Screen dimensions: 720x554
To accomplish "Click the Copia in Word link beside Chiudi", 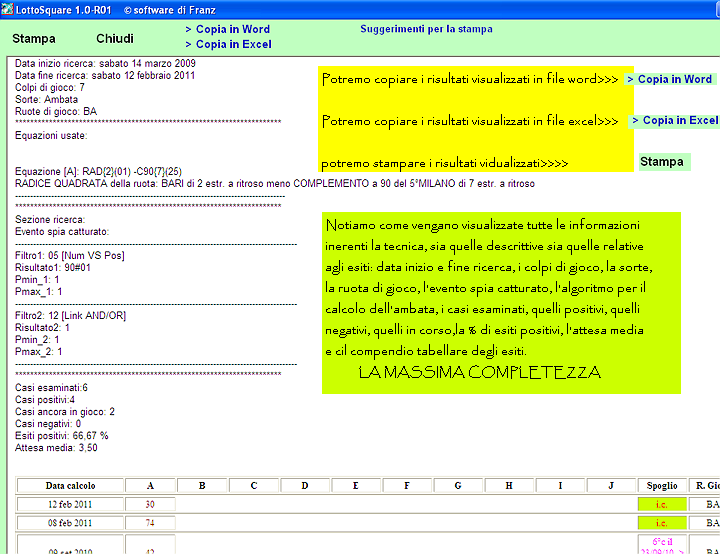I will pyautogui.click(x=228, y=29).
